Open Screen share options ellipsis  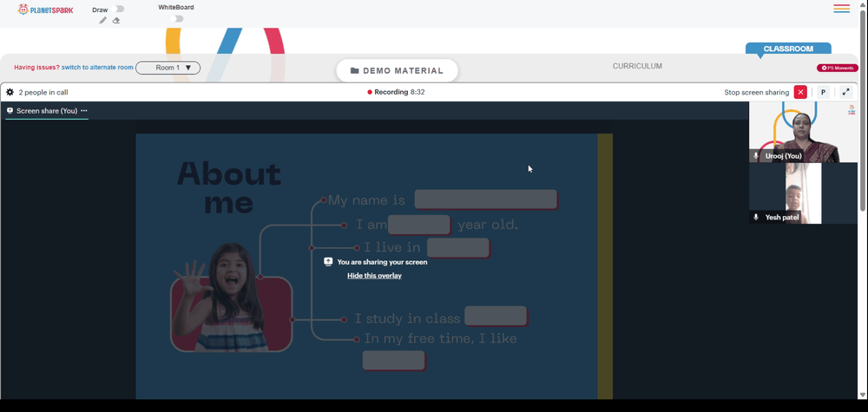point(84,111)
